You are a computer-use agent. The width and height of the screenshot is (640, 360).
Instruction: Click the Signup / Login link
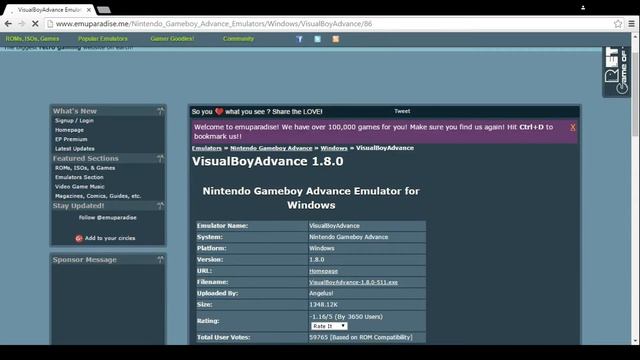click(x=74, y=120)
